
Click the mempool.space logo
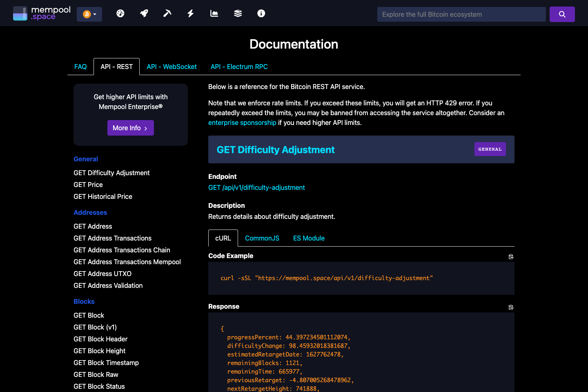pos(41,13)
